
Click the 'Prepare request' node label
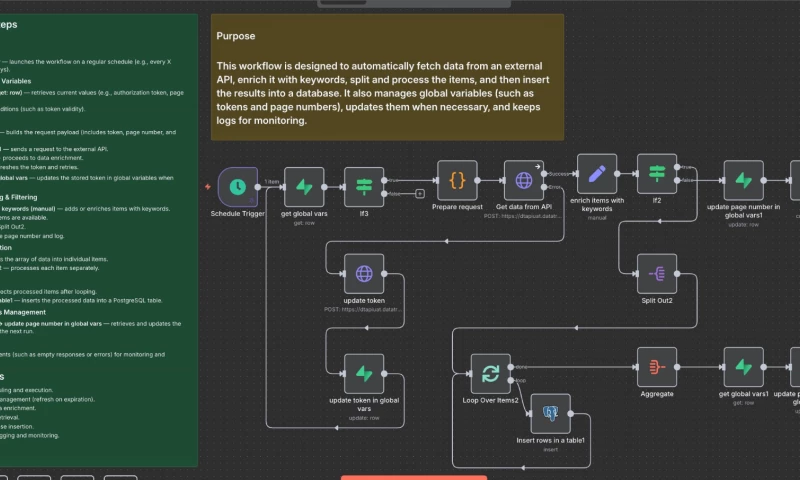tap(457, 207)
